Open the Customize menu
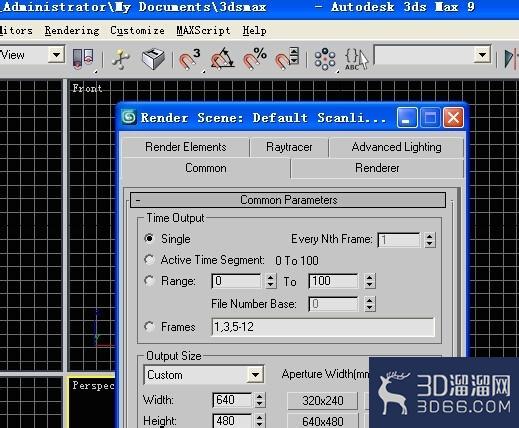The width and height of the screenshot is (519, 428). click(x=137, y=31)
